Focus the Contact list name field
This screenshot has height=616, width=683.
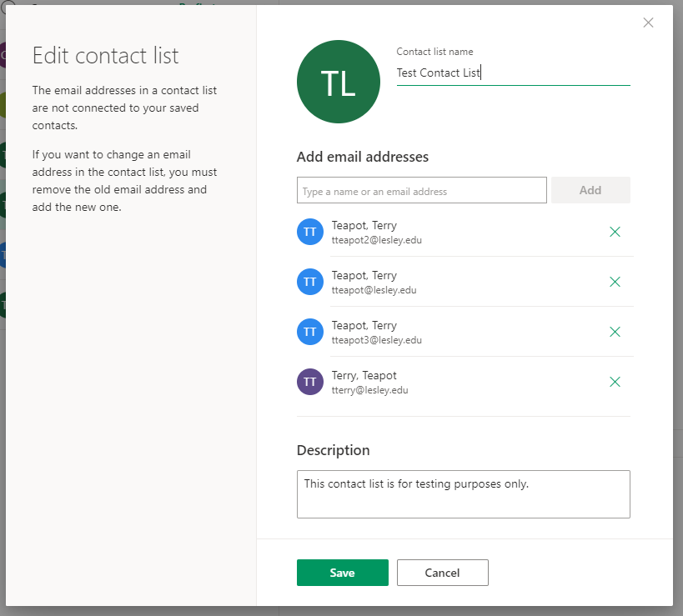pyautogui.click(x=513, y=73)
